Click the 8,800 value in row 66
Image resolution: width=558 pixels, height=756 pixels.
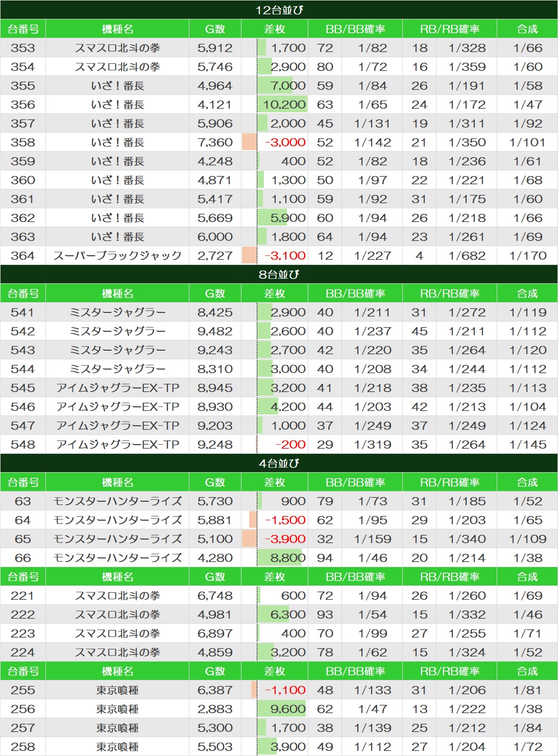pyautogui.click(x=288, y=558)
